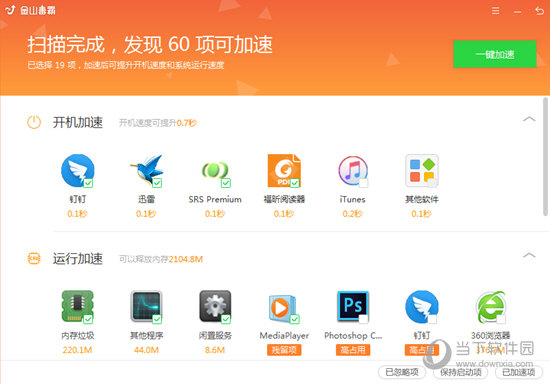550x384 pixels.
Task: Uncheck the SRS Premium checkbox
Action: tap(226, 183)
